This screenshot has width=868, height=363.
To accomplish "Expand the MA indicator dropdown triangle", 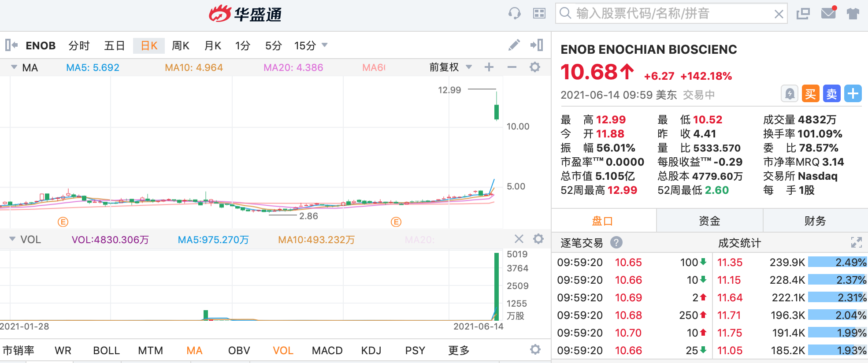I will (x=14, y=67).
